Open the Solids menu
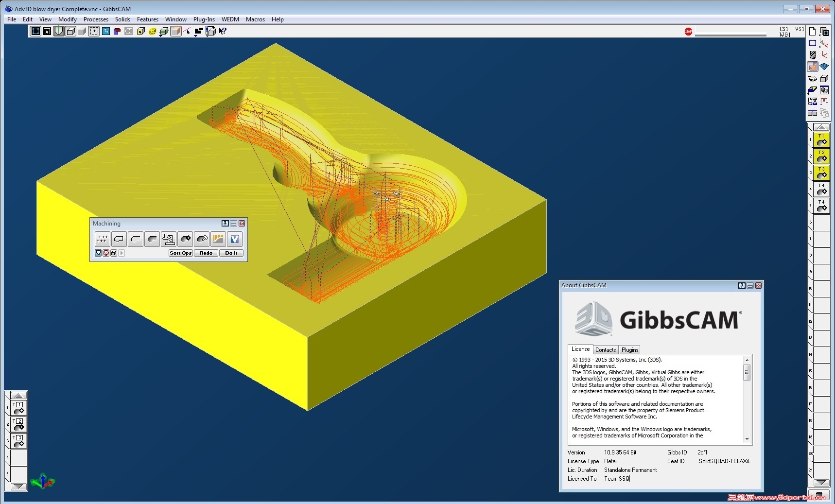 click(x=122, y=19)
